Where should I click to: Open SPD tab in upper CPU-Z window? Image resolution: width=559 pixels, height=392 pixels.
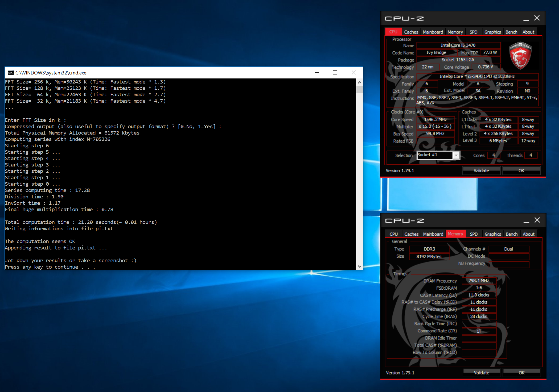coord(473,32)
